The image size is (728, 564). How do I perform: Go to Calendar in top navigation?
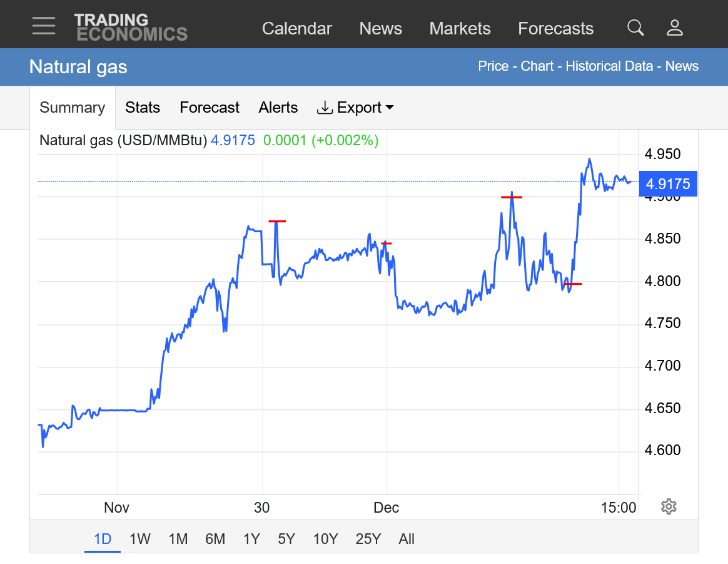pos(296,28)
